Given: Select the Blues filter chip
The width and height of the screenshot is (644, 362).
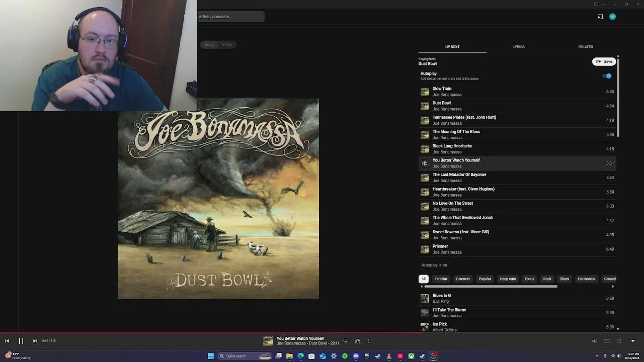Looking at the screenshot, I should coord(565,279).
